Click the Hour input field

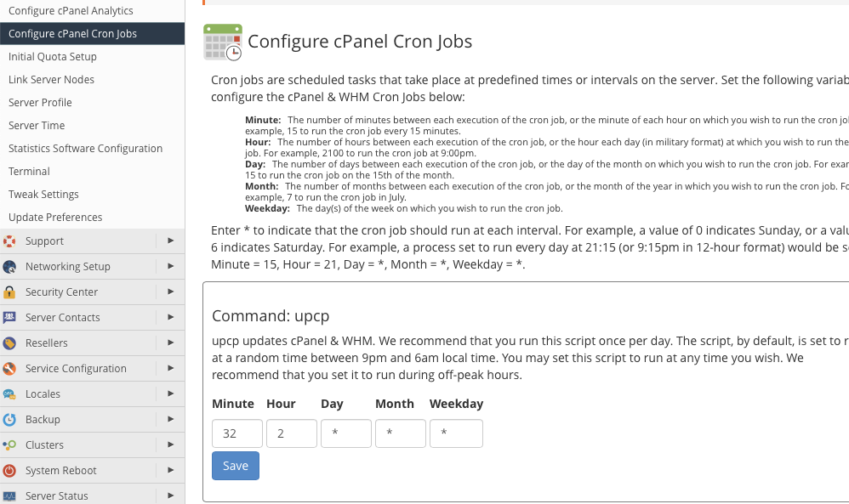click(x=292, y=433)
